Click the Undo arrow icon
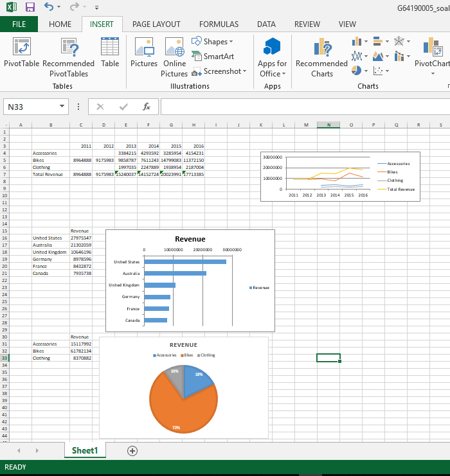The width and height of the screenshot is (450, 476). (49, 8)
